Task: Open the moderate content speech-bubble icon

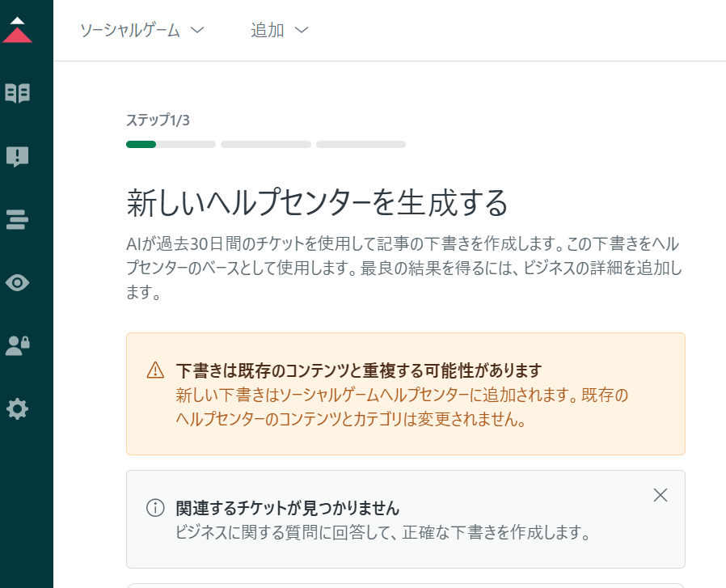Action: click(17, 156)
